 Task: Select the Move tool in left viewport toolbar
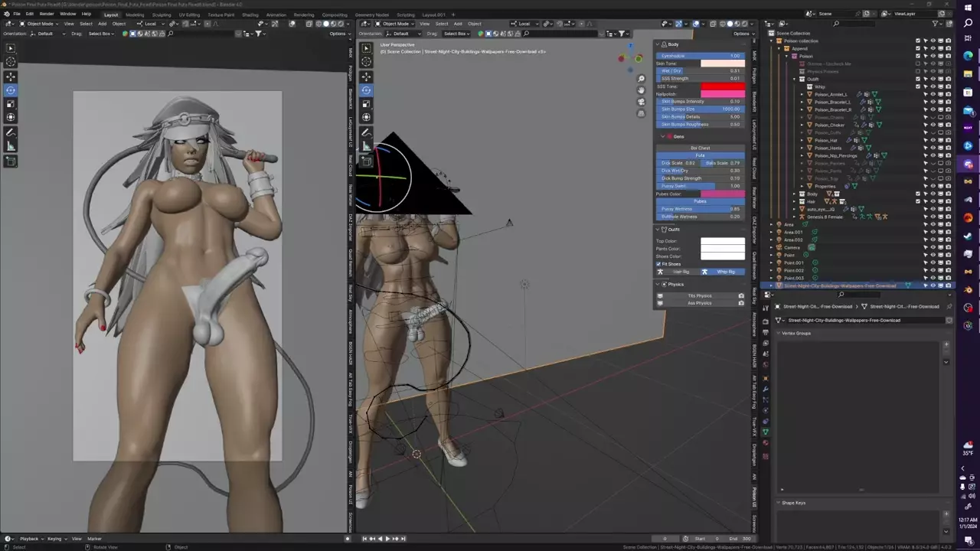(11, 76)
